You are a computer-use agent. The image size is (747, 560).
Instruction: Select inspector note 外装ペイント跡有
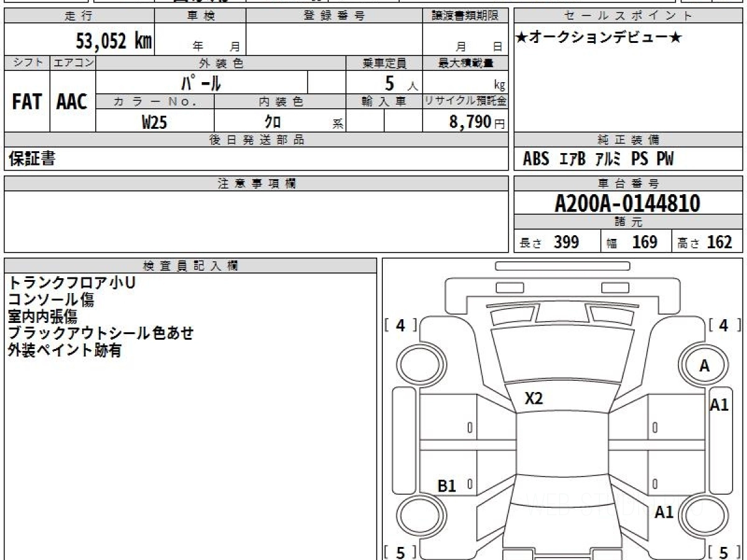64,350
